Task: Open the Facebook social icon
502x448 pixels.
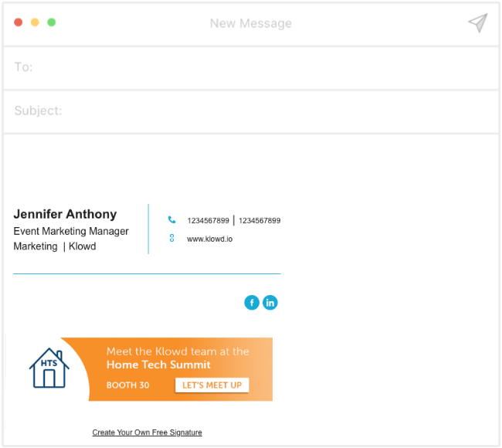Action: coord(252,303)
